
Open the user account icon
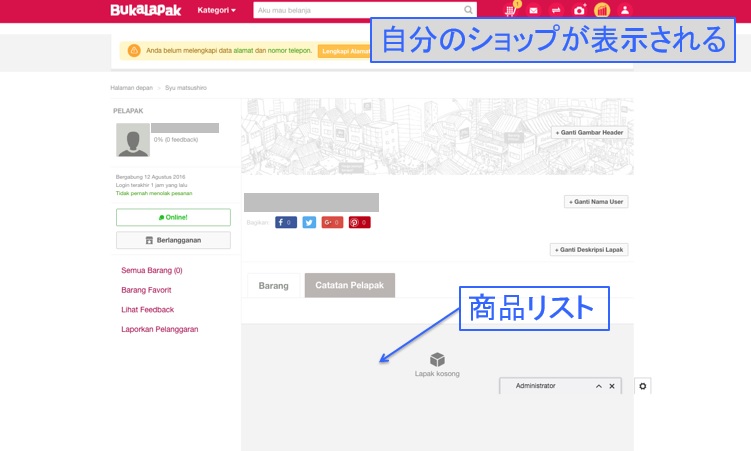625,10
